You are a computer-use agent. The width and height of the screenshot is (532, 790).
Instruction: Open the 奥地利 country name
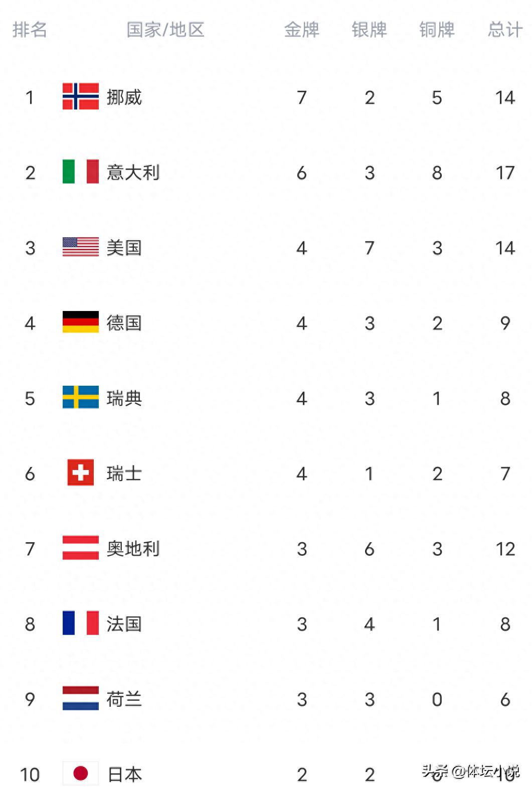[x=133, y=549]
